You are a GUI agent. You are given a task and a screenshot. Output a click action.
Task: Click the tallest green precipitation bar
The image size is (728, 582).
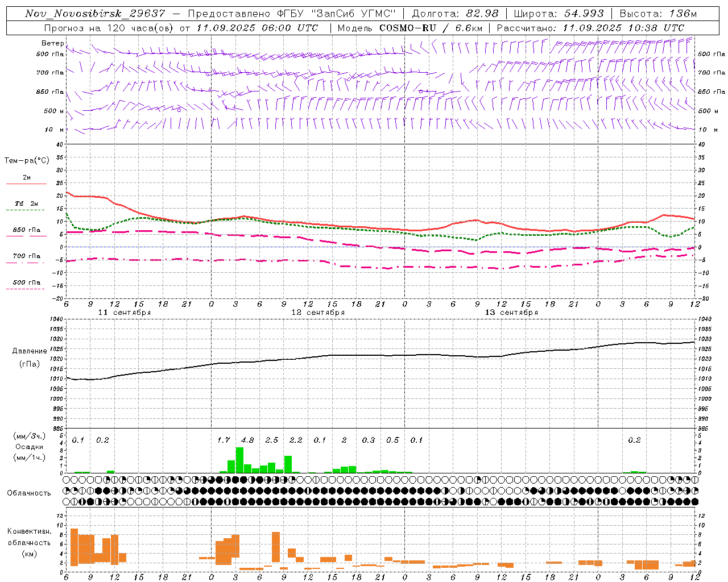pos(239,460)
